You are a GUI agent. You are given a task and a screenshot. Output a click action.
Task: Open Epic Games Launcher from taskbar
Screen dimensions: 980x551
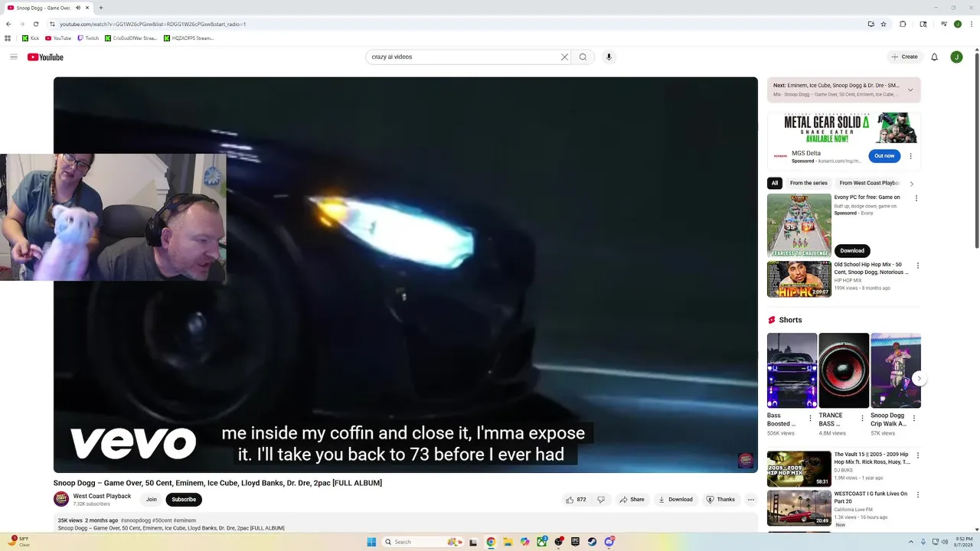coord(575,542)
